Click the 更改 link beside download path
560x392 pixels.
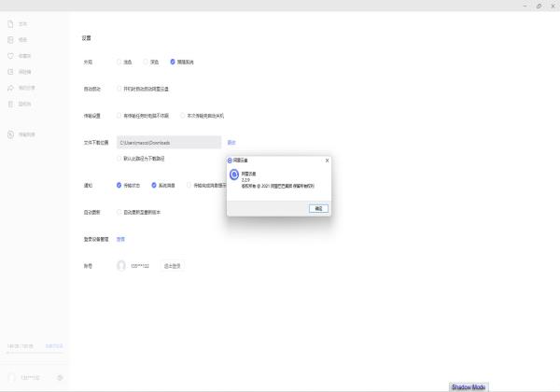[x=231, y=142]
